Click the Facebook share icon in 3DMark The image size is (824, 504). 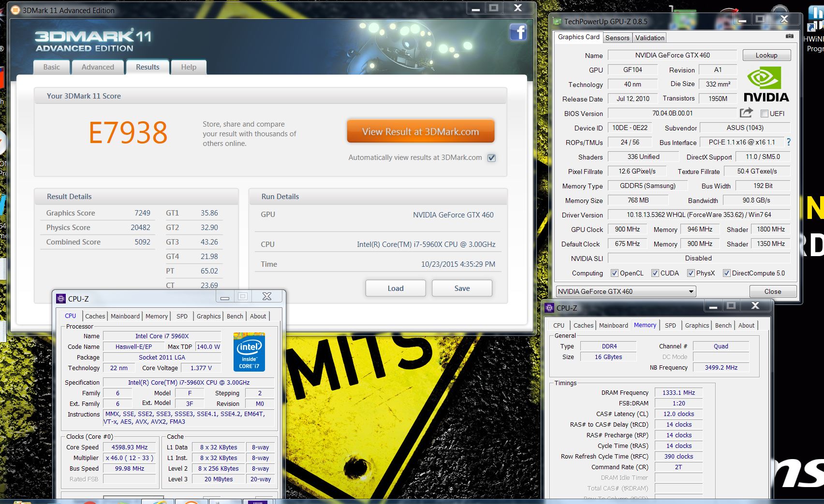point(518,32)
